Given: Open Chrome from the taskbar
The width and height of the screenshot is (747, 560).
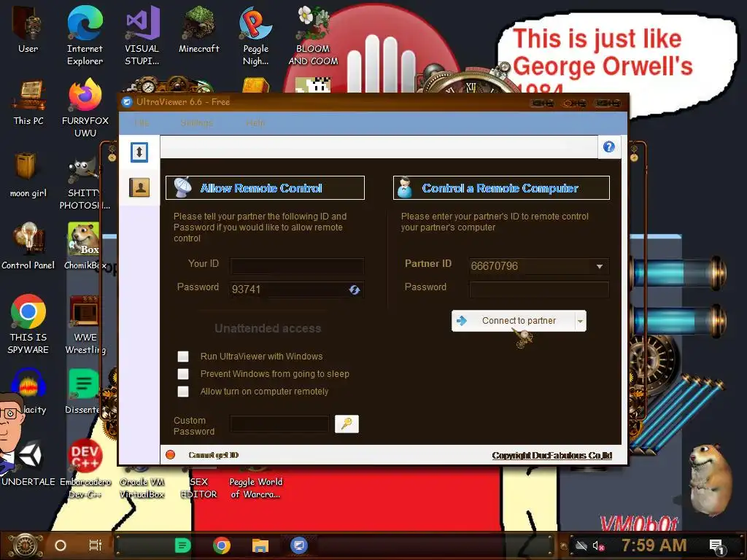Looking at the screenshot, I should [x=222, y=545].
